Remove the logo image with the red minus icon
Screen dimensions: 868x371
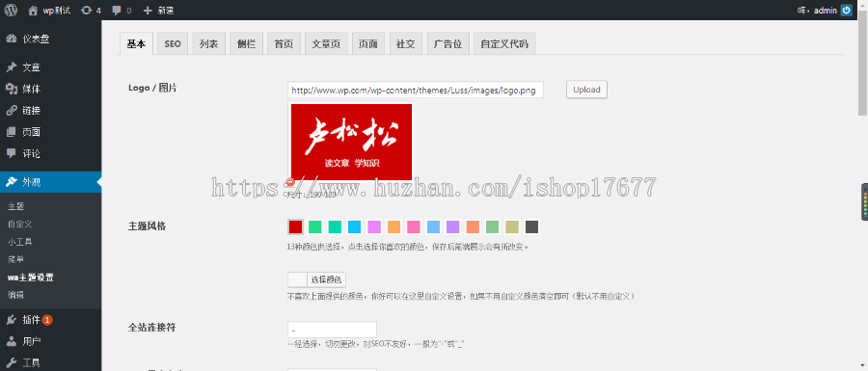[x=290, y=181]
